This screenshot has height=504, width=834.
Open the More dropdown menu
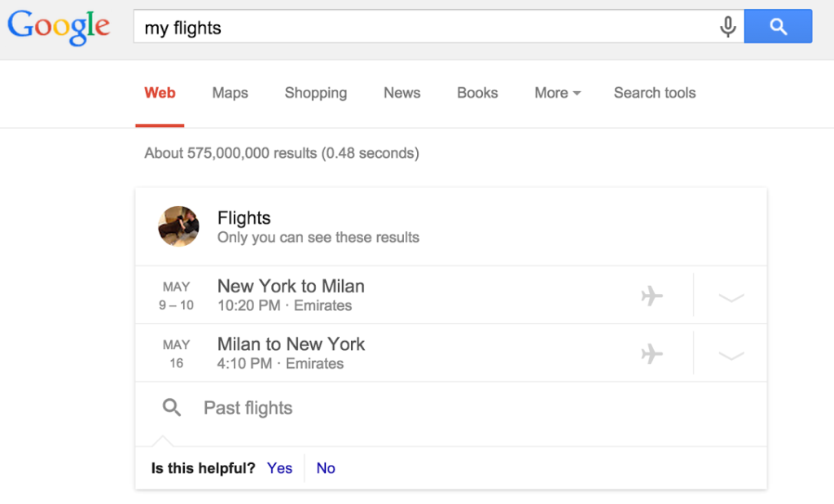coord(557,93)
